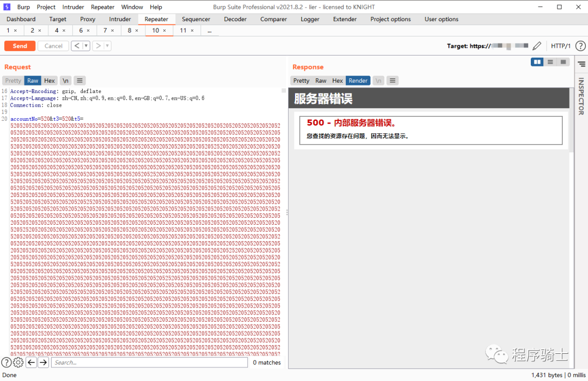
Task: Expand the forward history dropdown arrow
Action: tap(107, 46)
